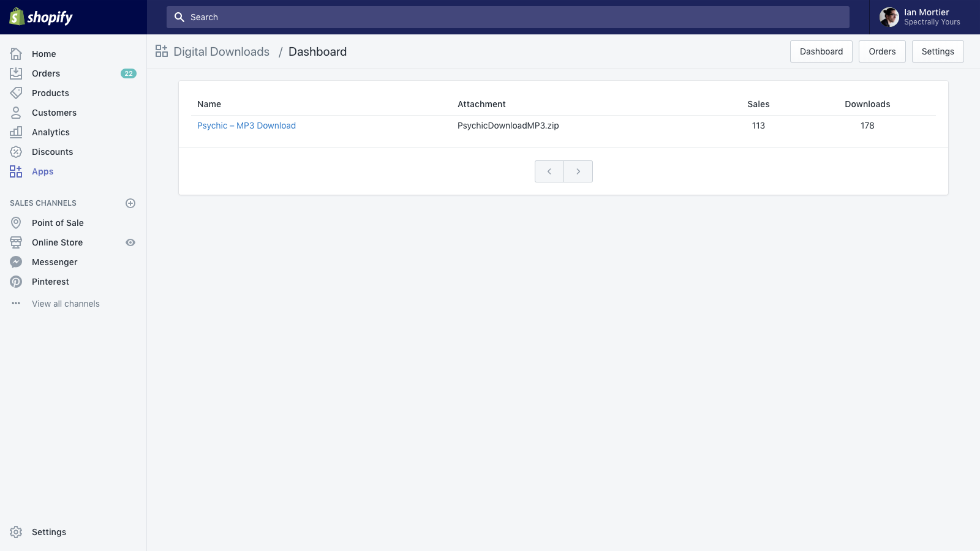Click the Discounts percent badge icon
Screen dimensions: 980x551
point(16,152)
